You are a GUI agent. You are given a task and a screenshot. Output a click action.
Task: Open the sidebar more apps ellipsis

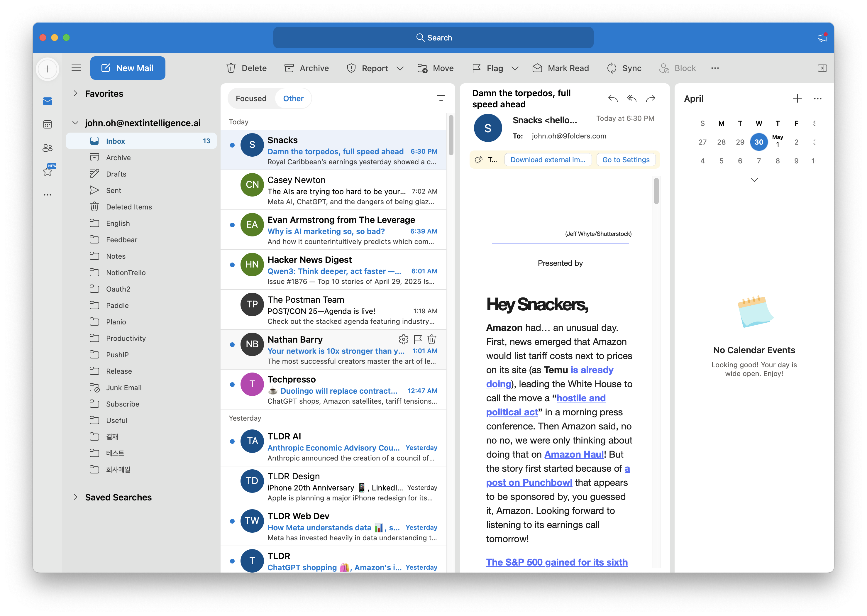pyautogui.click(x=48, y=194)
